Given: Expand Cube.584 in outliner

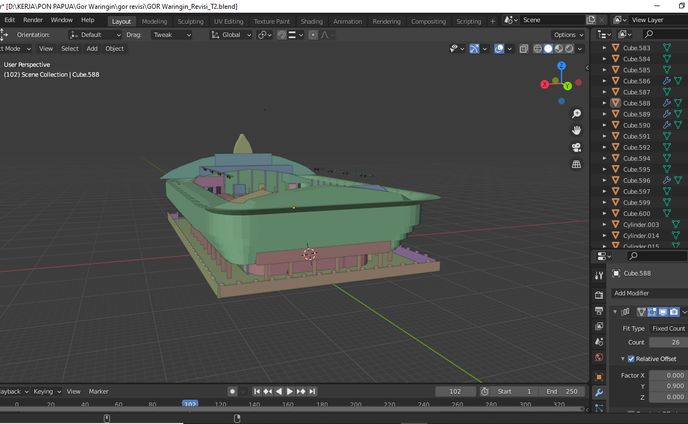Looking at the screenshot, I should pos(604,59).
